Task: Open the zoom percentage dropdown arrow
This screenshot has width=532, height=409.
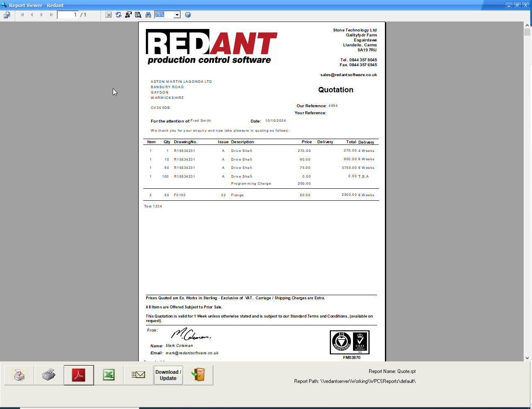Action: point(177,15)
